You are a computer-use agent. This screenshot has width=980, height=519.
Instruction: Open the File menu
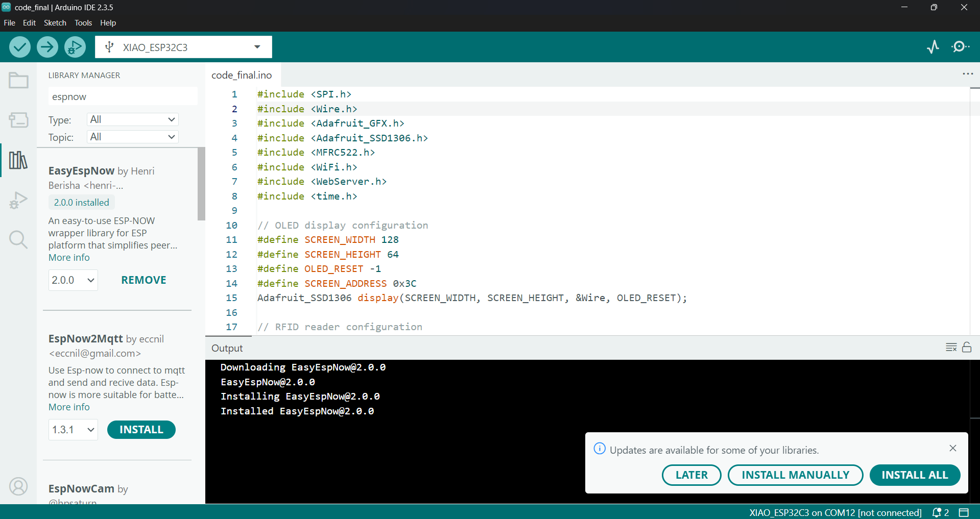[9, 23]
